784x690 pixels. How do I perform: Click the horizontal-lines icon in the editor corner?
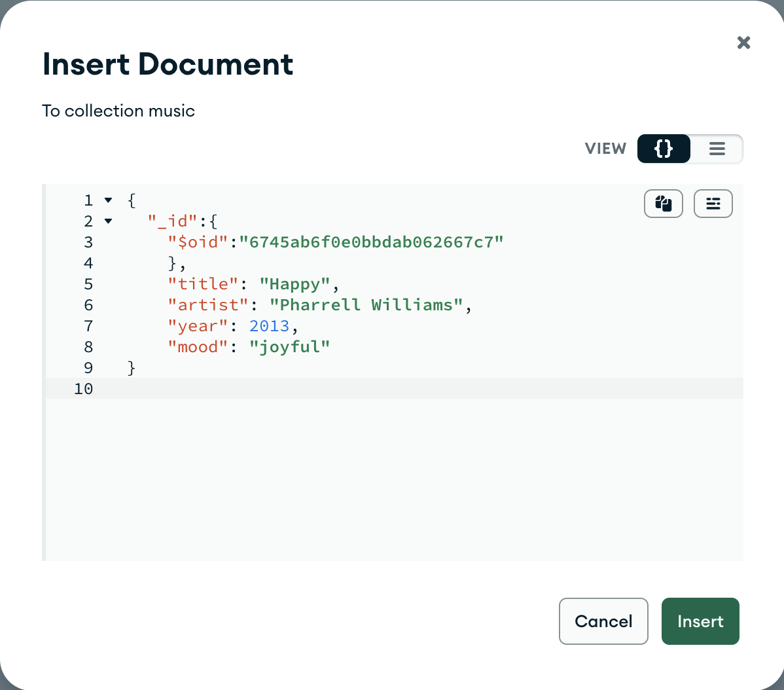tap(713, 204)
